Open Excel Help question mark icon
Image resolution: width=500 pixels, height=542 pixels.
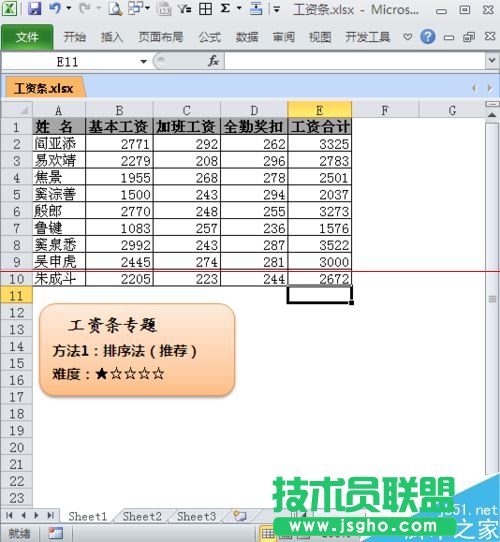click(428, 37)
